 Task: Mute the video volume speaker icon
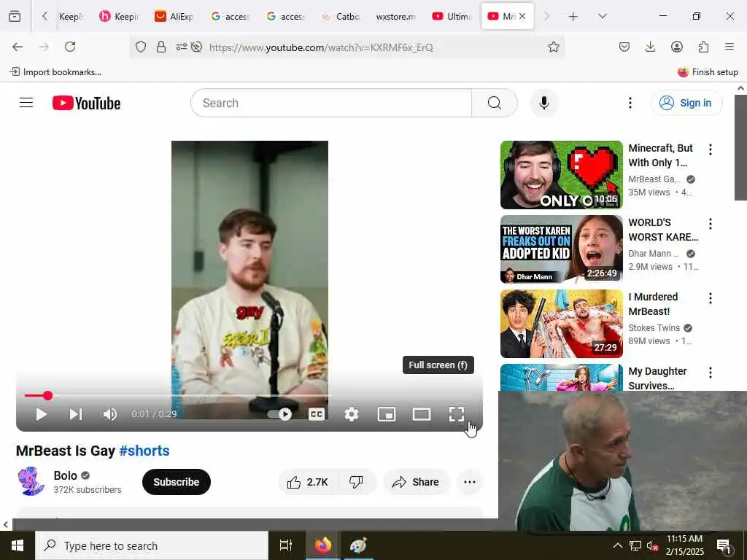point(109,414)
